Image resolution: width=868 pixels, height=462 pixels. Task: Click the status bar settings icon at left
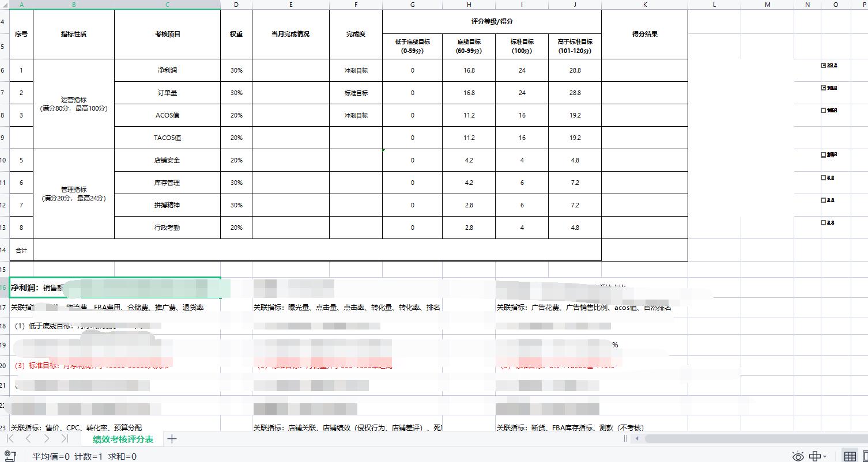click(x=10, y=456)
